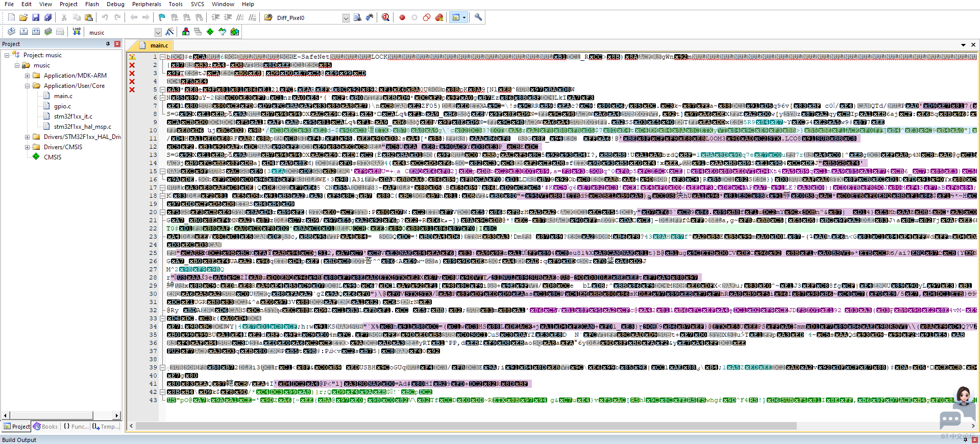Expand the Drivers/CMSIS folder

click(28, 147)
